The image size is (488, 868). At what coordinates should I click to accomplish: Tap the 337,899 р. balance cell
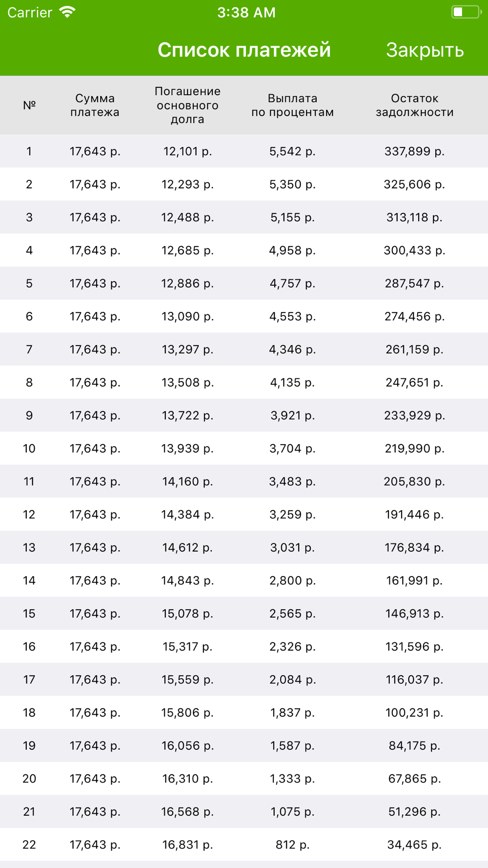pos(414,151)
